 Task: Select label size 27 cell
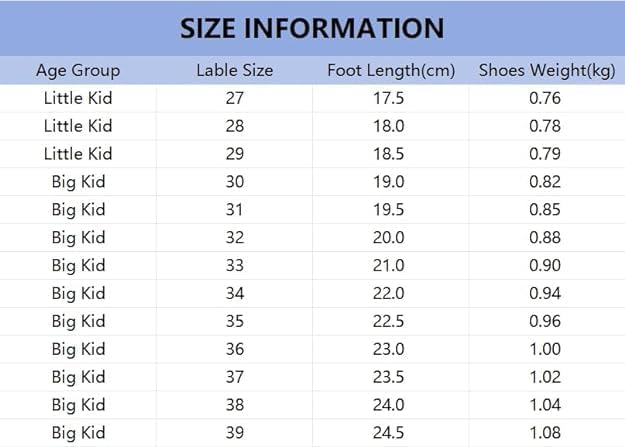pos(234,98)
